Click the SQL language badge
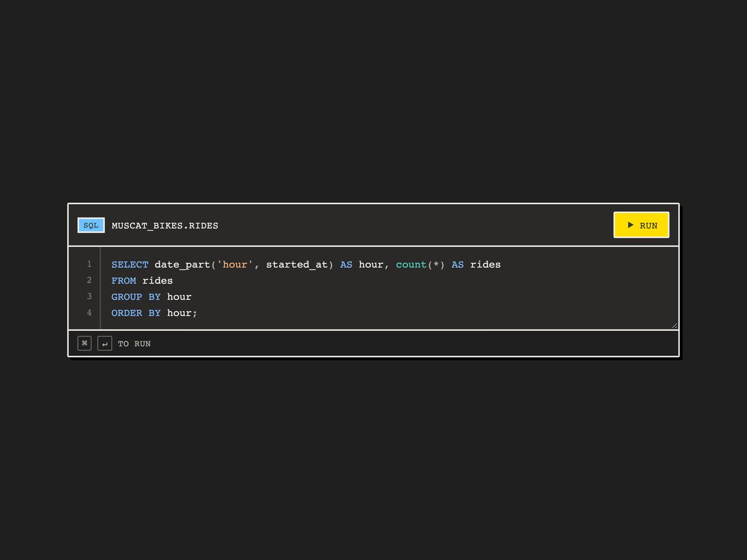The width and height of the screenshot is (747, 560). [x=91, y=225]
